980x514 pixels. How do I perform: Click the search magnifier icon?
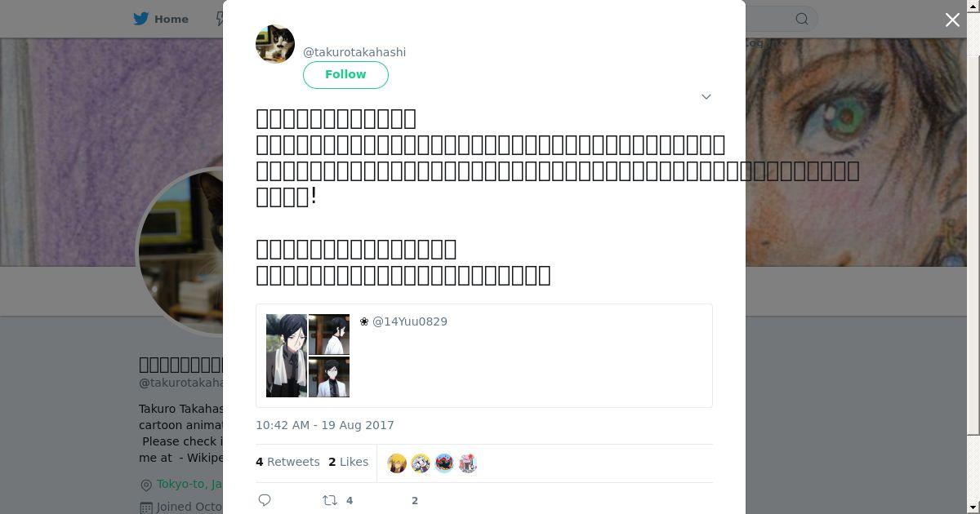pyautogui.click(x=802, y=19)
